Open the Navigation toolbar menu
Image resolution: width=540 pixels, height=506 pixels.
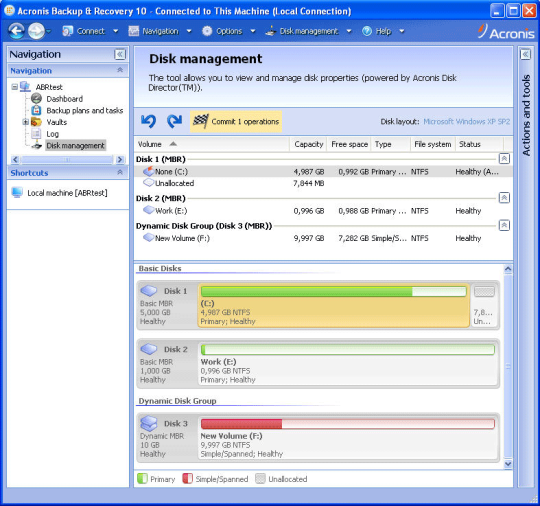tap(160, 31)
